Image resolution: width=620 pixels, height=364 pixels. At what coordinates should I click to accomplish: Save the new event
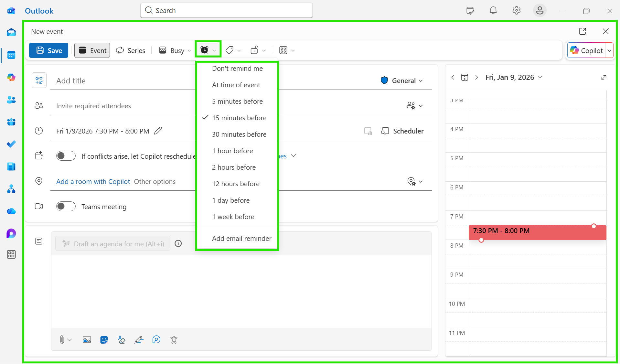(x=49, y=50)
